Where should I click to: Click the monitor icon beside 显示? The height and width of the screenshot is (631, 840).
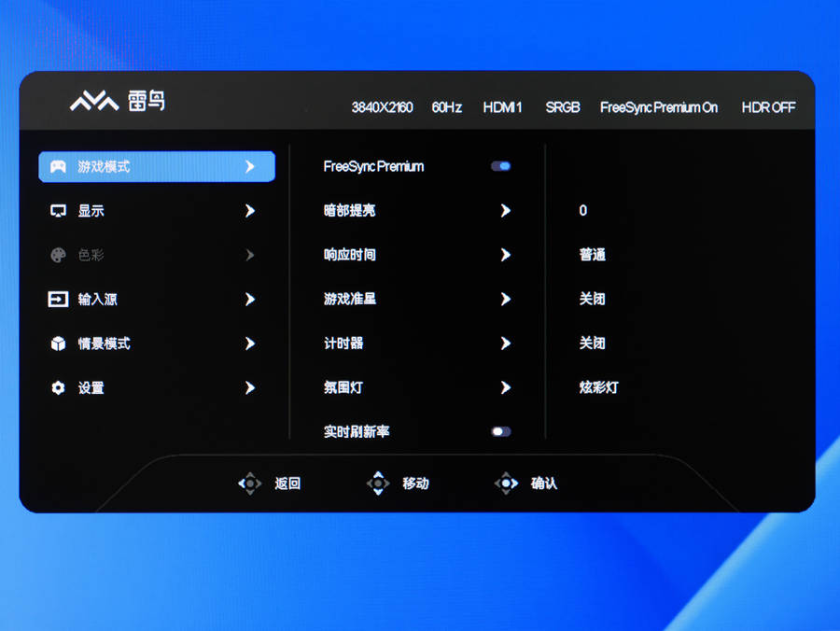tap(58, 211)
